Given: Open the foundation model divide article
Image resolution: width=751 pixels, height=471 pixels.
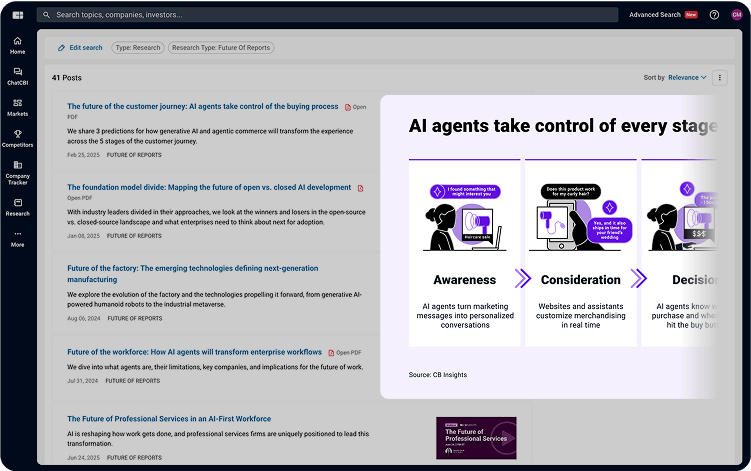Looking at the screenshot, I should coord(209,187).
